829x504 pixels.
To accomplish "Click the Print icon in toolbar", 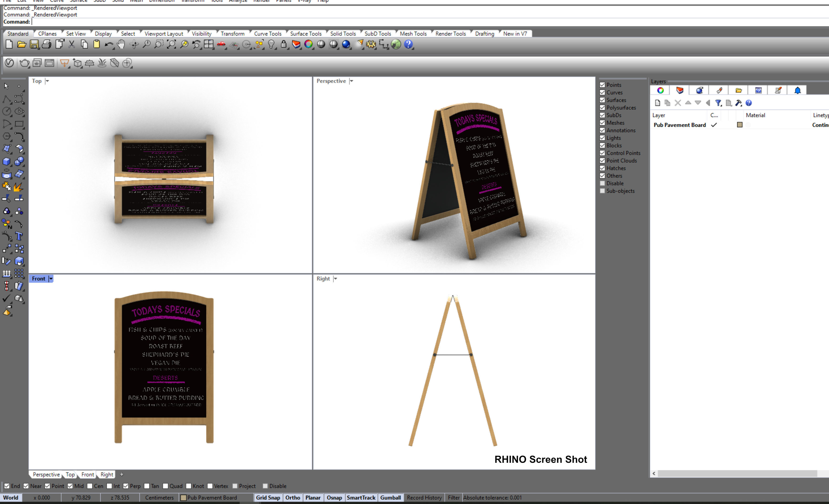I will pyautogui.click(x=46, y=44).
